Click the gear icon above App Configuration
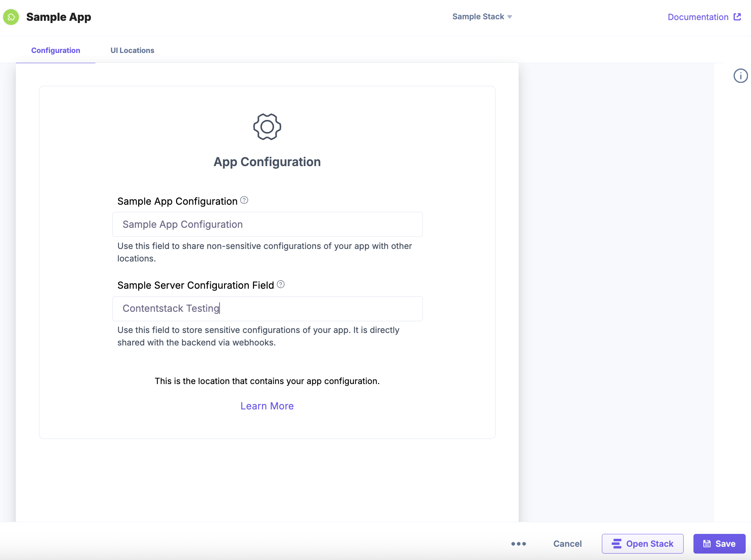Screen dimensions: 751x560 pos(267,127)
